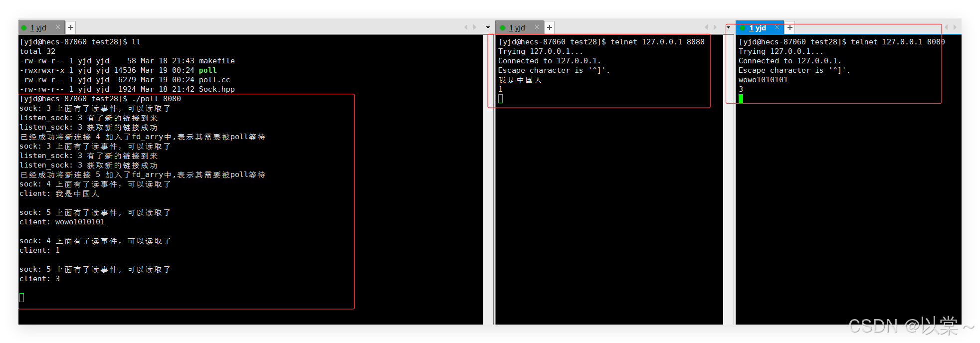Click telnet command in the middle terminal

(657, 42)
